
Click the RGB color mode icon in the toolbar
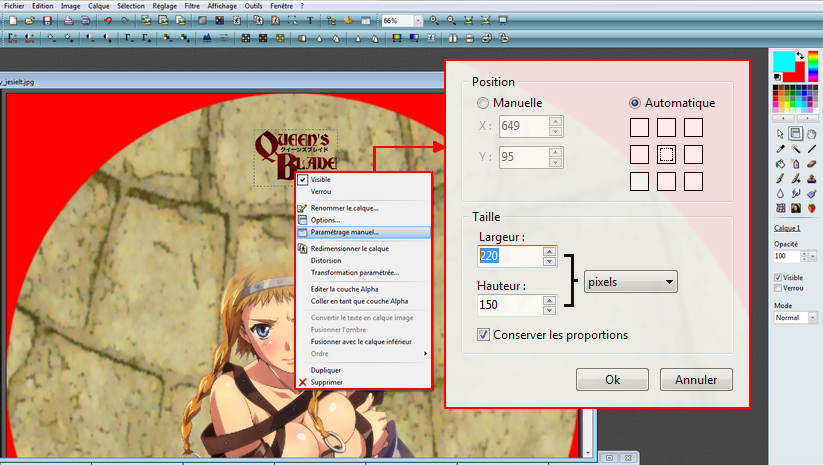[219, 20]
